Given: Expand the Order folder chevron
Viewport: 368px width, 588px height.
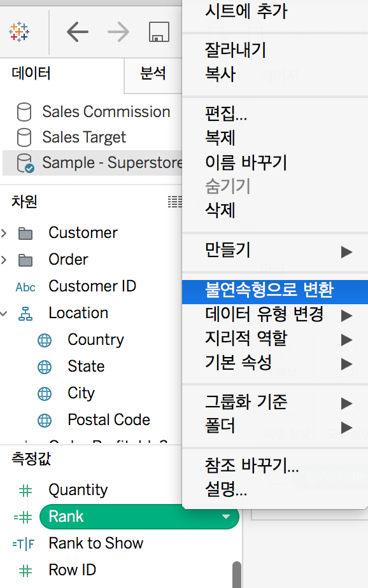Looking at the screenshot, I should (4, 260).
